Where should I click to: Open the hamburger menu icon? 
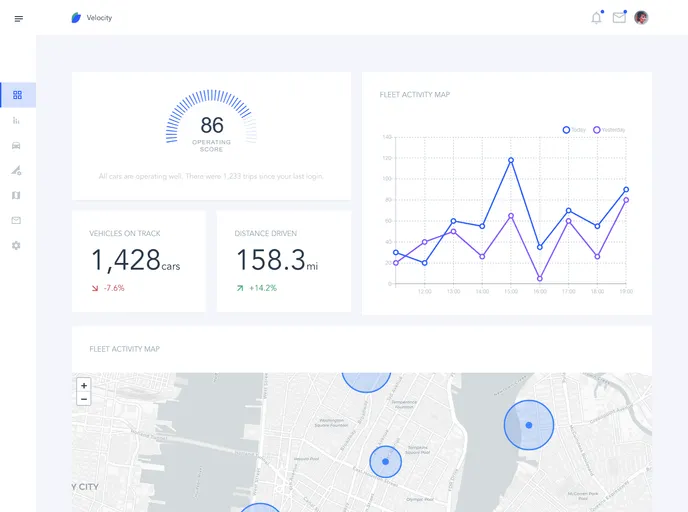[x=18, y=18]
